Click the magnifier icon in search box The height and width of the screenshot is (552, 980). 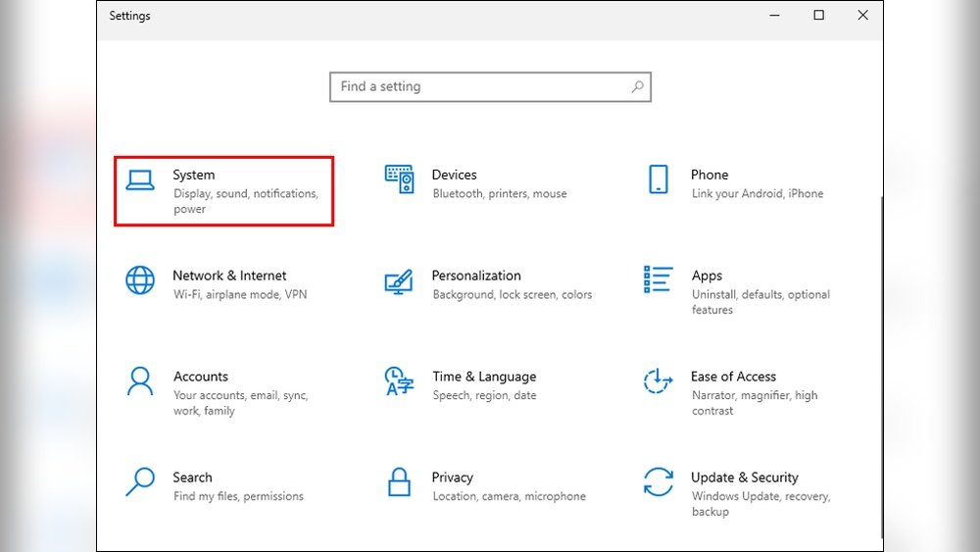[x=637, y=86]
